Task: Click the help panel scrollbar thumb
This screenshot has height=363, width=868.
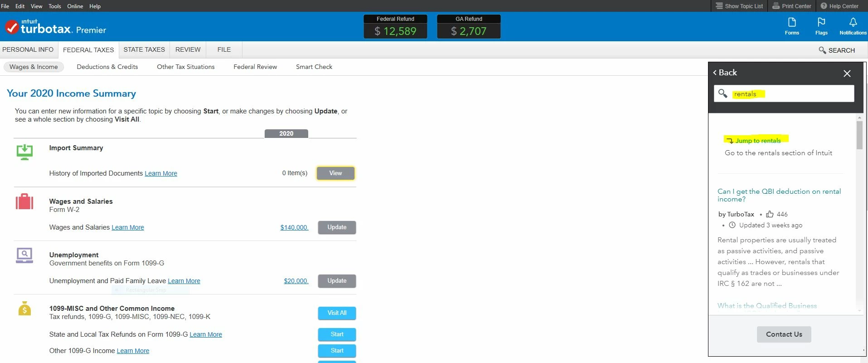Action: point(859,135)
